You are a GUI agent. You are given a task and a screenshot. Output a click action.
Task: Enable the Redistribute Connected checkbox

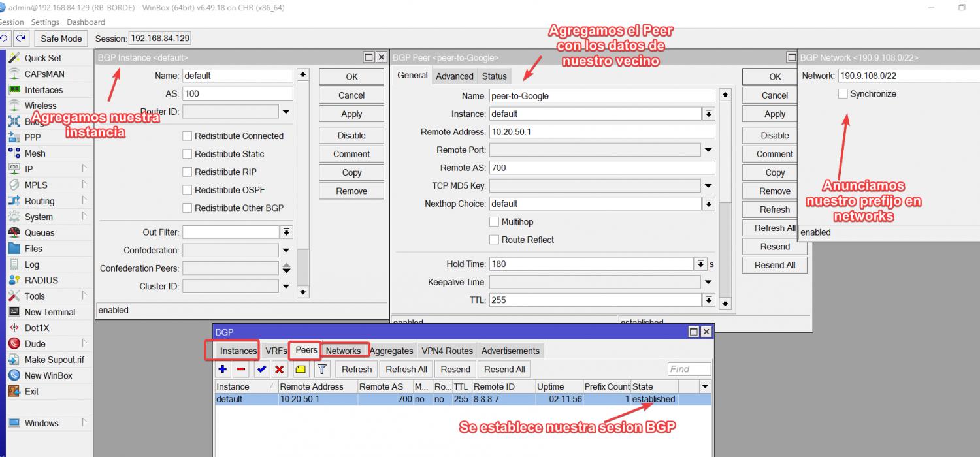(188, 136)
